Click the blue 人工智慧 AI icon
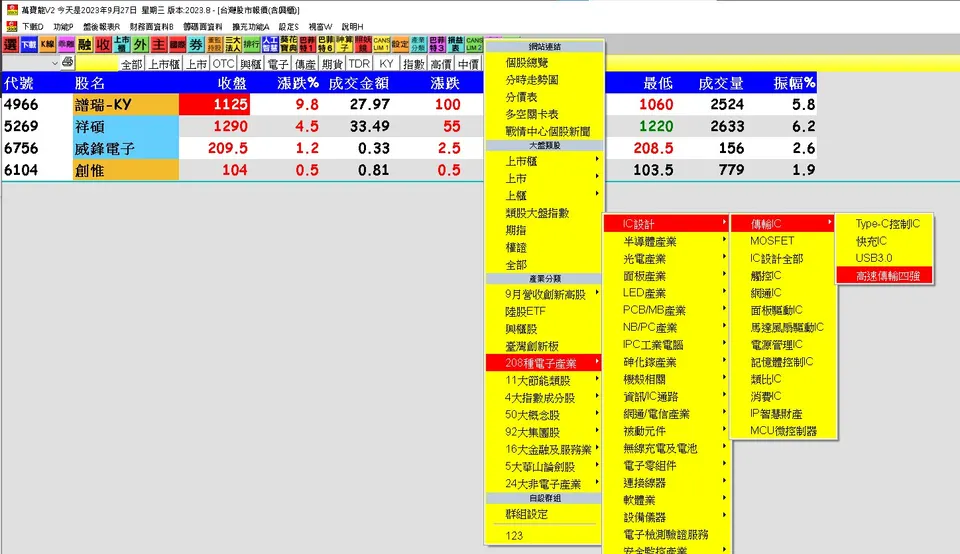This screenshot has width=960, height=554. coord(270,45)
